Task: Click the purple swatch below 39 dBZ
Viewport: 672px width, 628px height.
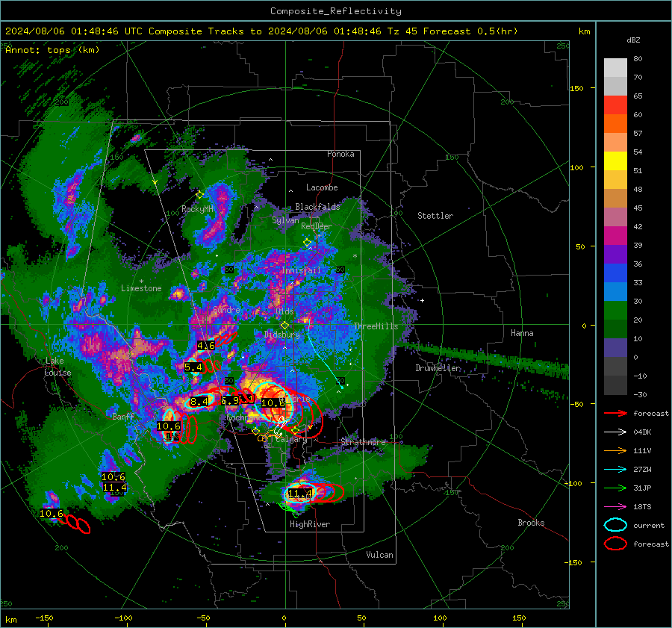Action: tap(615, 254)
